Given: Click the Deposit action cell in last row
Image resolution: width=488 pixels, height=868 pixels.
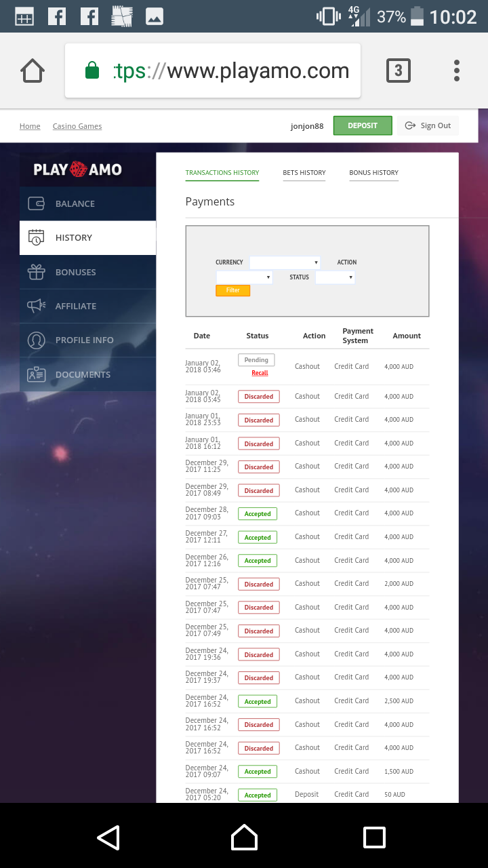Looking at the screenshot, I should 306,795.
